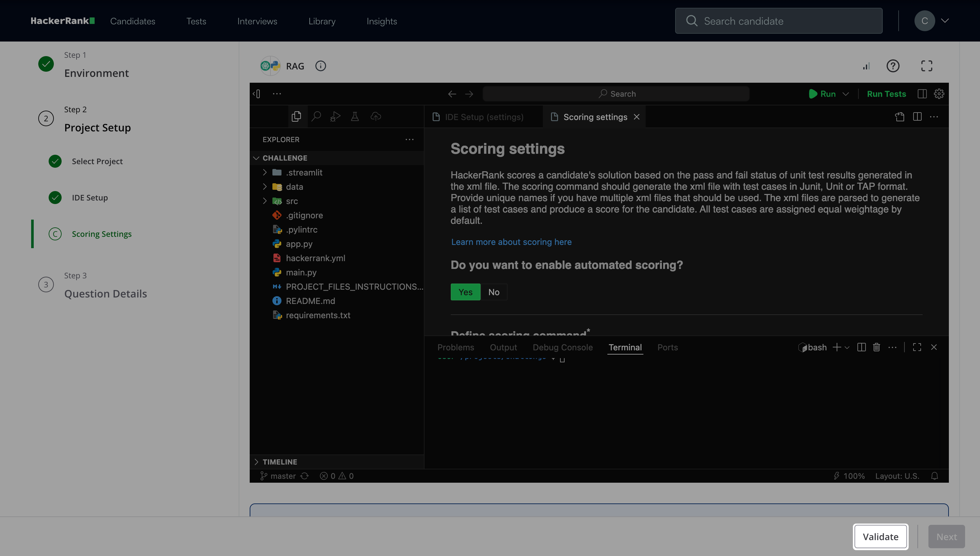Synchronize changes on master branch
This screenshot has height=556, width=980.
(304, 476)
